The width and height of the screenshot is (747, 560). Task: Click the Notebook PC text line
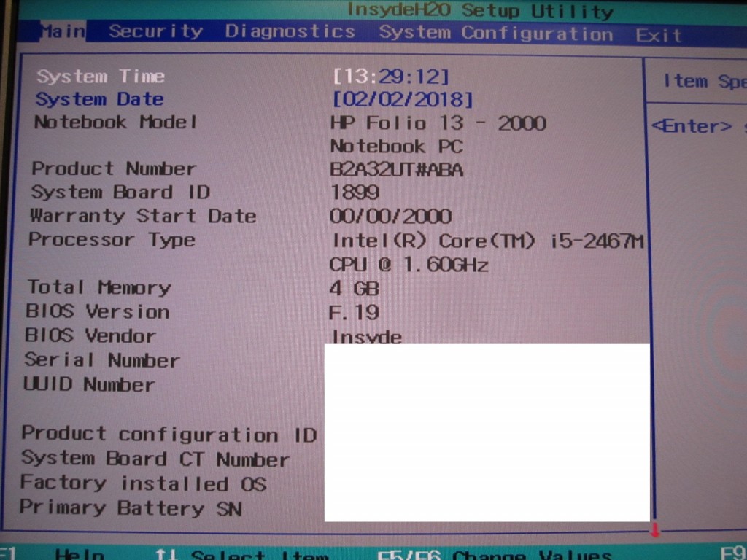pos(396,146)
